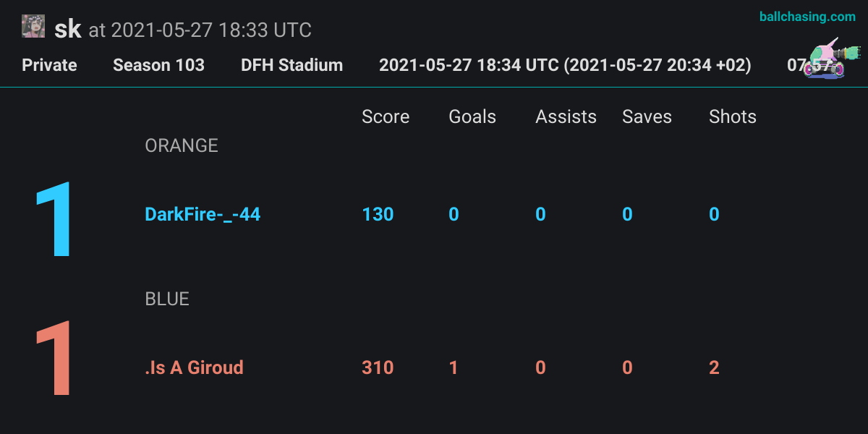
Task: Open the ballchasing.com link
Action: pos(807,17)
